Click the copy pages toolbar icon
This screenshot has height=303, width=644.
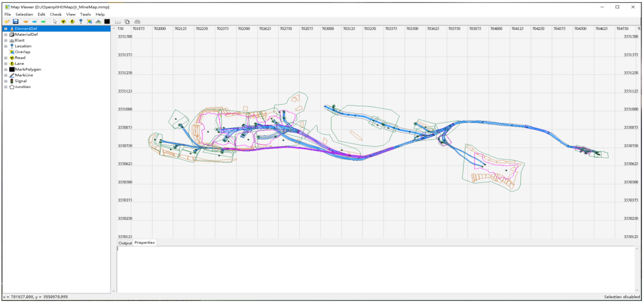click(x=127, y=21)
